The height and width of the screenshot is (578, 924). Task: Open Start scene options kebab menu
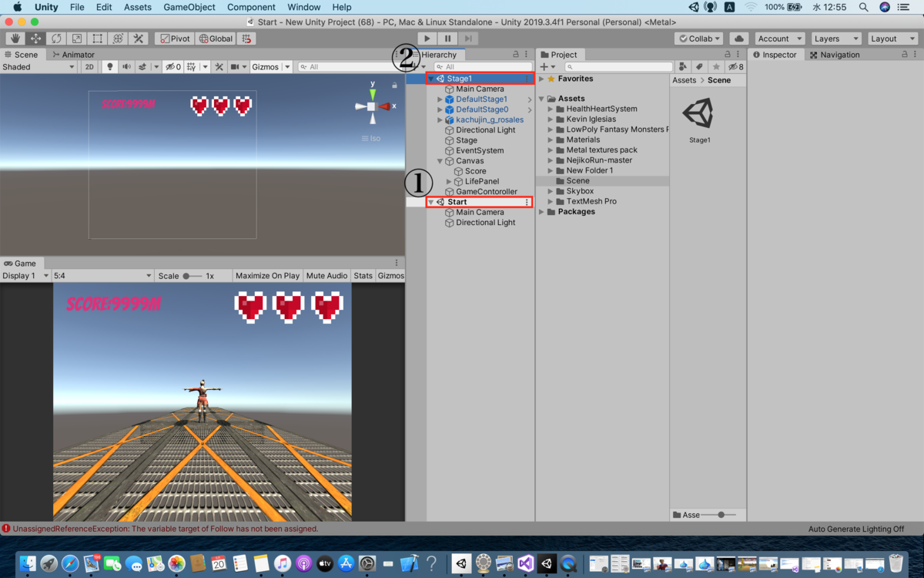click(x=527, y=202)
